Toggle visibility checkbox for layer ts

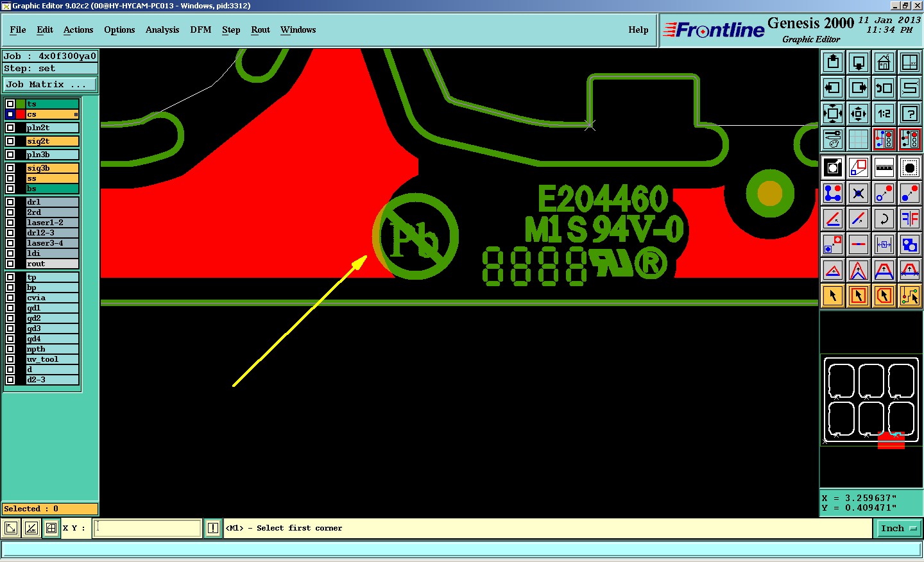pos(10,104)
